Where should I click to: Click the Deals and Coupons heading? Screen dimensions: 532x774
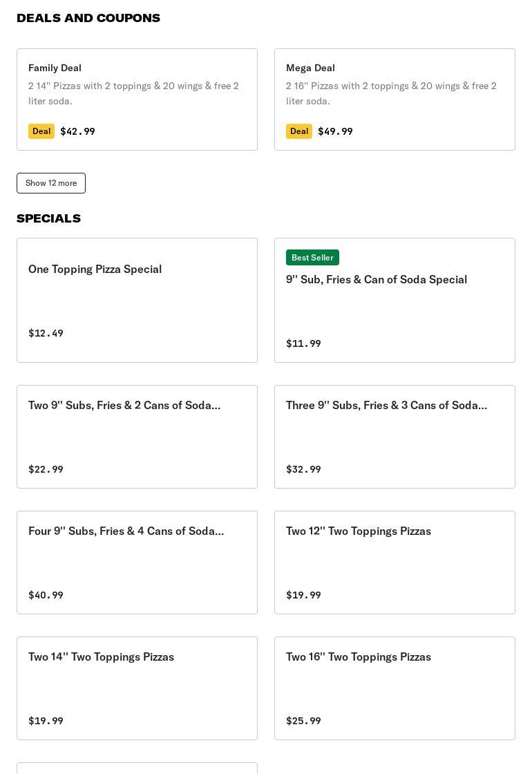[x=88, y=18]
